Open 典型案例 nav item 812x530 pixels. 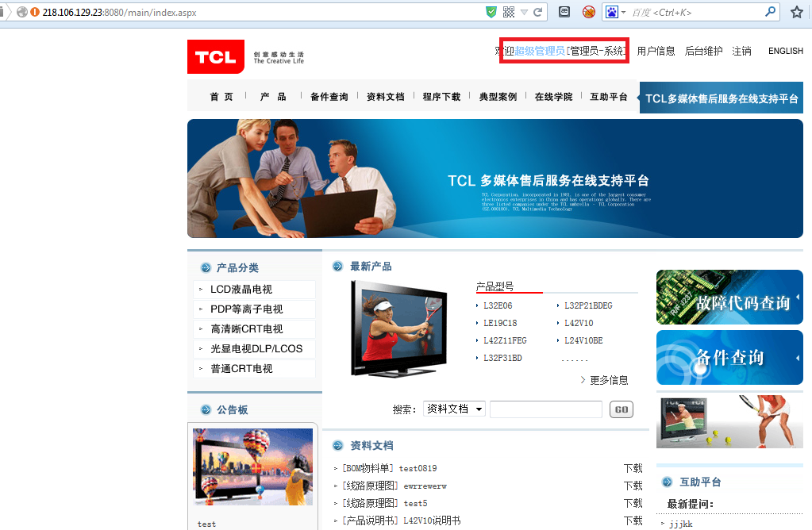tap(498, 97)
